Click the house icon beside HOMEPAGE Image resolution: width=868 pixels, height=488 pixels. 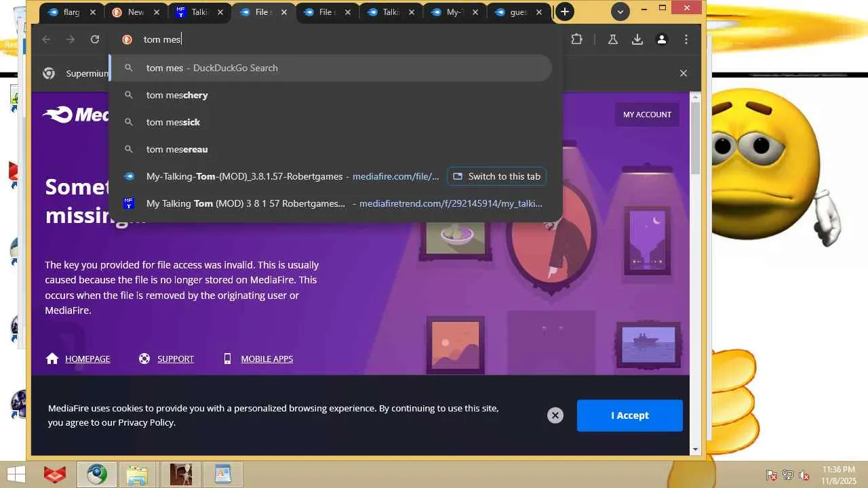pos(52,359)
